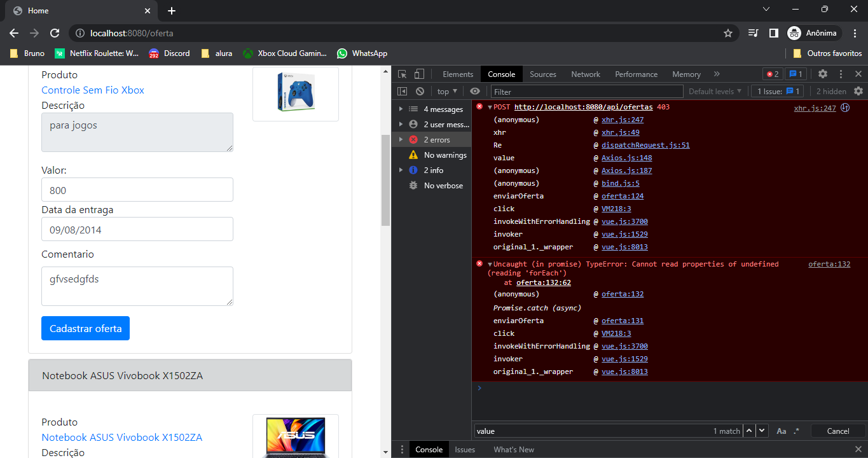
Task: Open the alura bookmark folder
Action: pos(216,53)
